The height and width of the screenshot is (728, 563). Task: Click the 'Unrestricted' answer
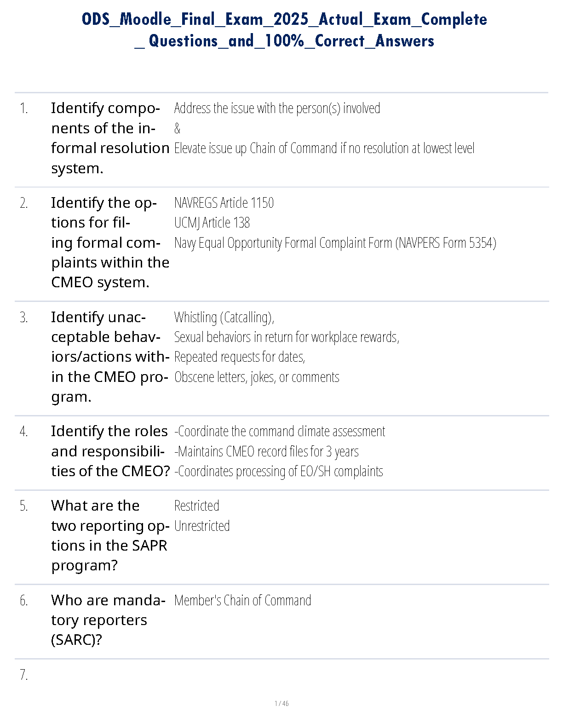coord(201,526)
